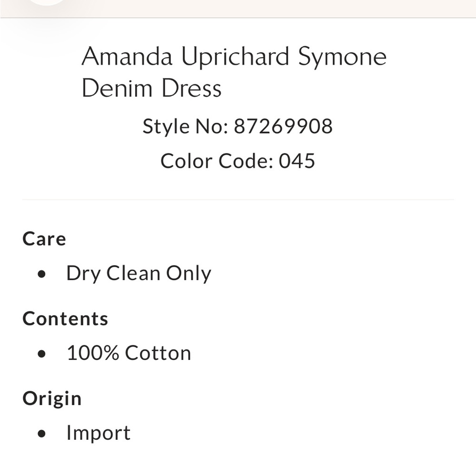Click the 'Import' origin item
This screenshot has height=476, width=476.
pyautogui.click(x=98, y=433)
